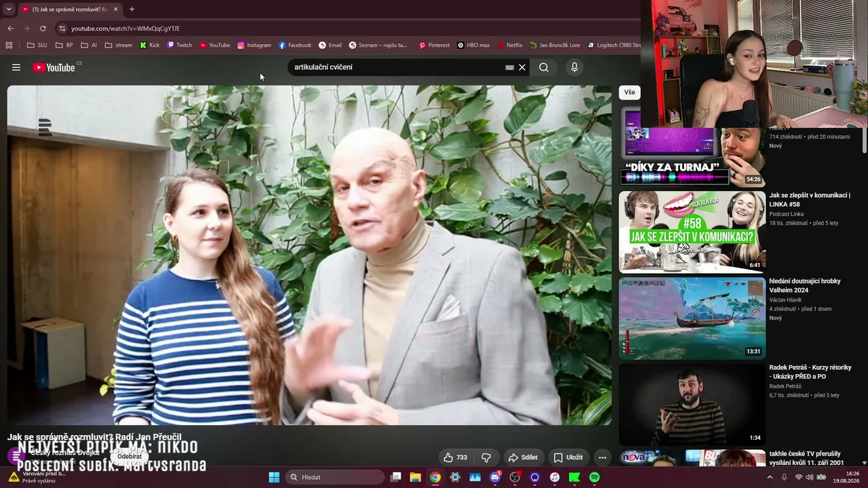Open the Seznam bookmark
This screenshot has height=488, width=868.
coord(378,45)
